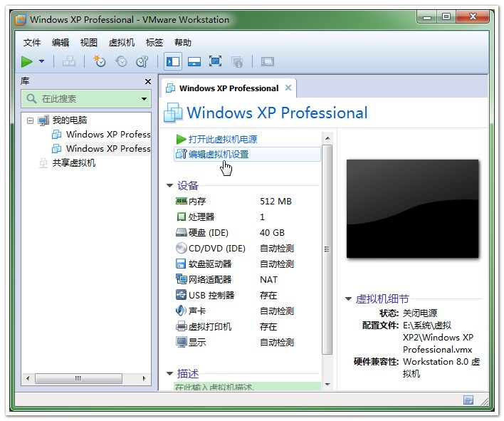Viewport: 504px width, 421px height.
Task: Take a snapshot with the clock-star icon
Action: point(100,61)
